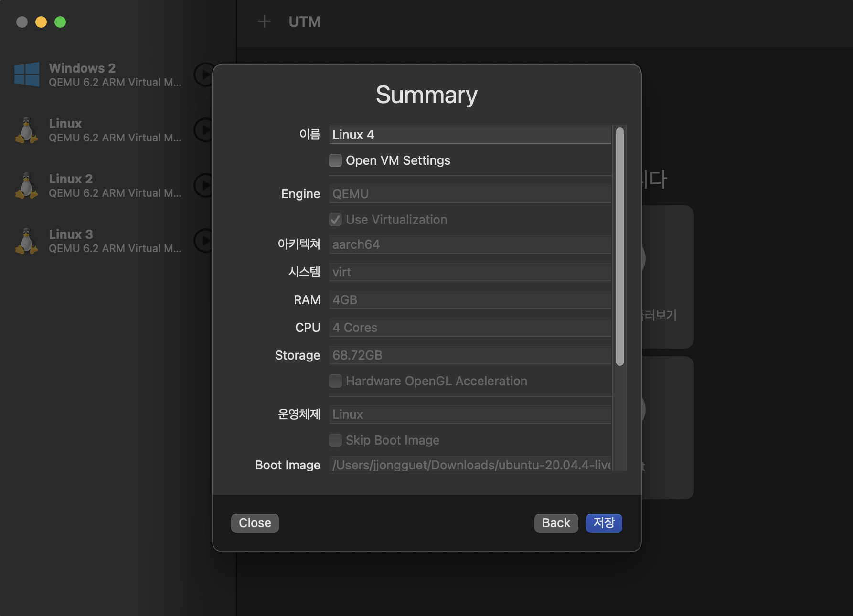853x616 pixels.
Task: Click the 아키텍쳐 field showing aarch64
Action: (x=470, y=244)
